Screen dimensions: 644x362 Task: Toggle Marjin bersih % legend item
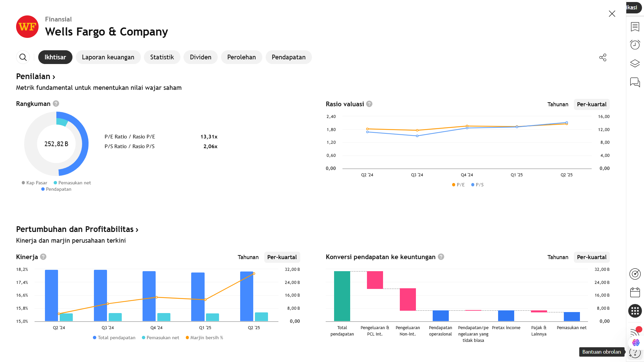point(204,338)
